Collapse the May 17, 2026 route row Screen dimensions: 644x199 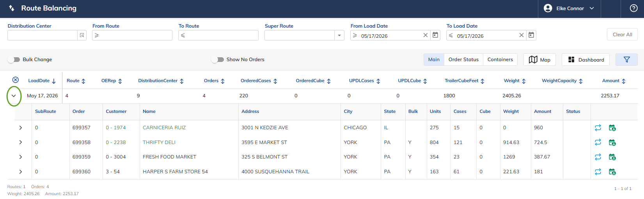click(x=14, y=96)
